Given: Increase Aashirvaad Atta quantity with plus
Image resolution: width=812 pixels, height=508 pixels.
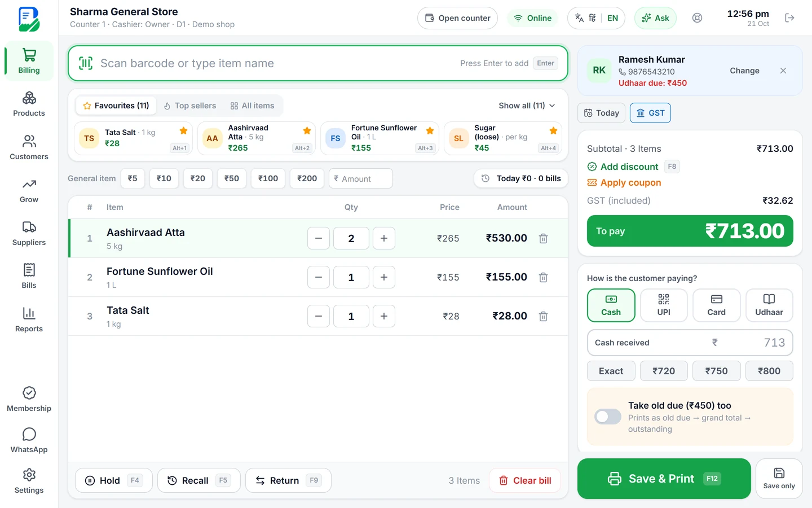Looking at the screenshot, I should click(x=384, y=238).
